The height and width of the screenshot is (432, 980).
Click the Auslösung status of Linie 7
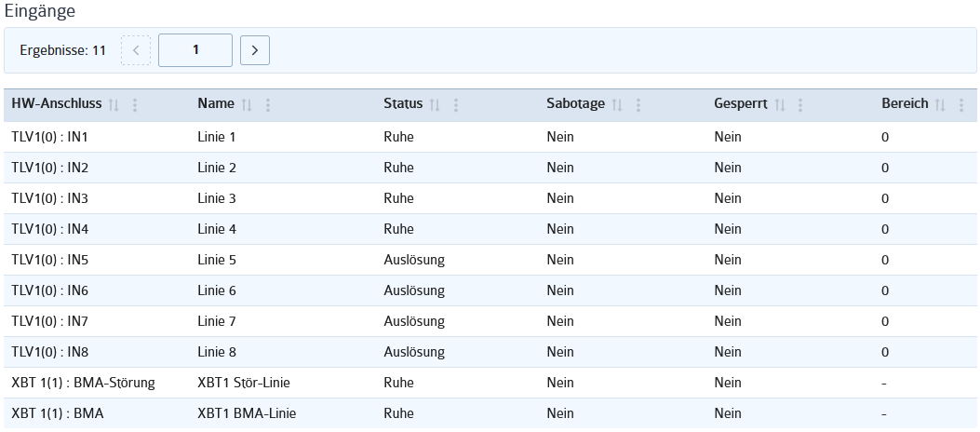pyautogui.click(x=414, y=320)
